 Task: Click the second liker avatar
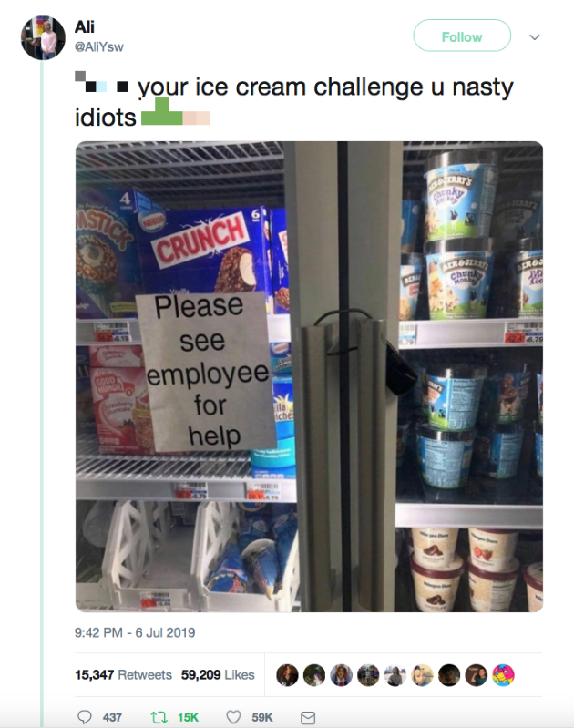(x=314, y=675)
